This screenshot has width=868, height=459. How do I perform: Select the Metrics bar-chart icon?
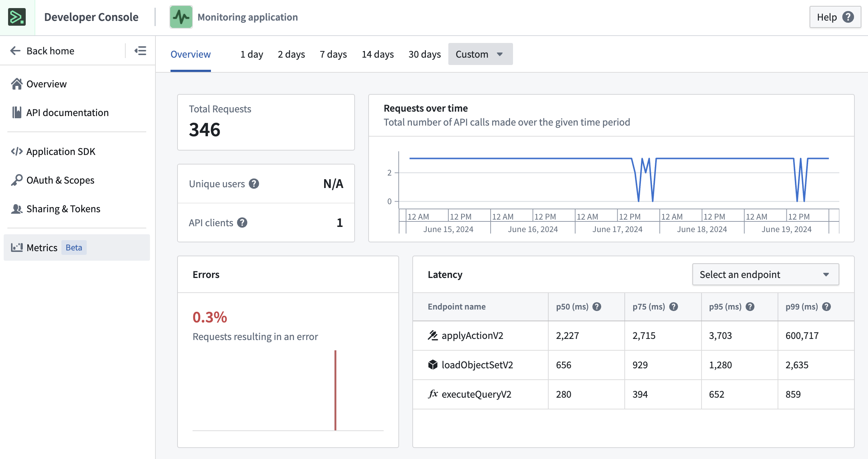tap(17, 247)
